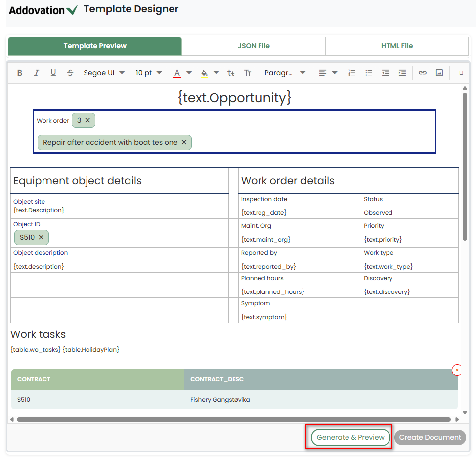
Task: Expand the Paragraph style dropdown
Action: [285, 73]
